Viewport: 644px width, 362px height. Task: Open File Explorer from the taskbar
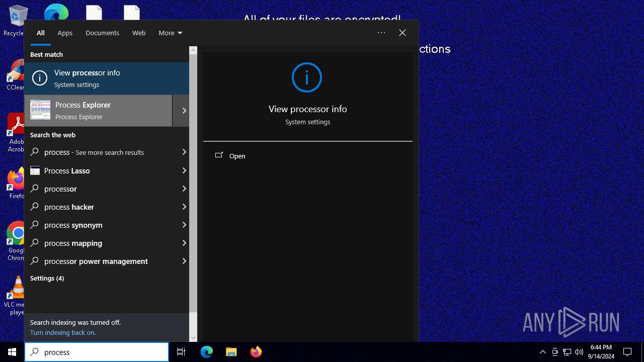tap(231, 352)
